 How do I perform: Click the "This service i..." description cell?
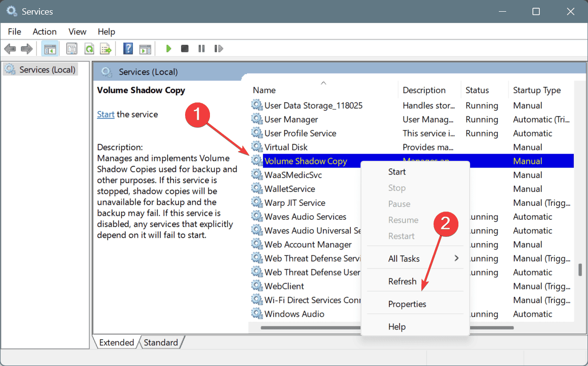tap(428, 133)
